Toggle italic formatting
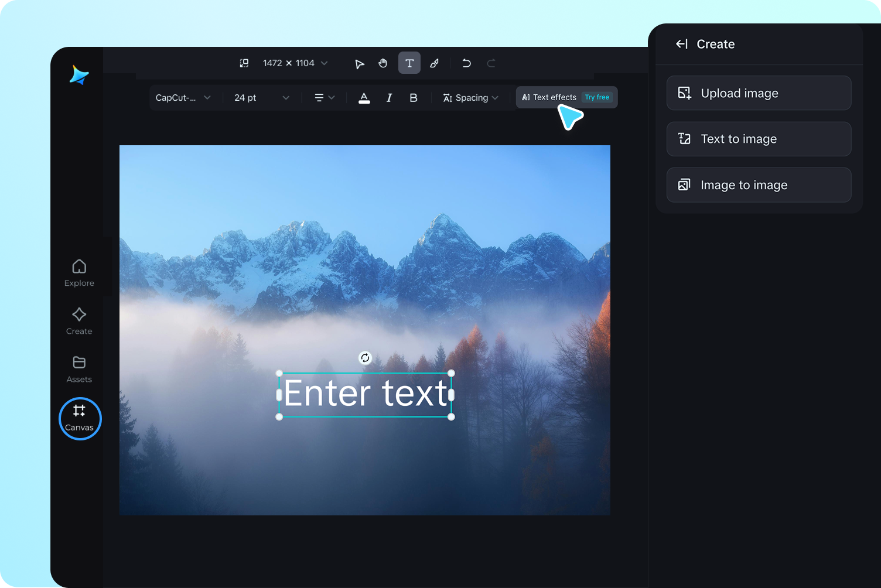 pyautogui.click(x=389, y=97)
